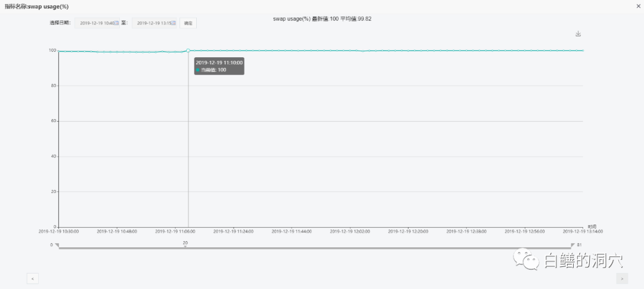Click x-axis label 2019-12-19 10:30:00
Screen dimensions: 644x289
click(58, 232)
